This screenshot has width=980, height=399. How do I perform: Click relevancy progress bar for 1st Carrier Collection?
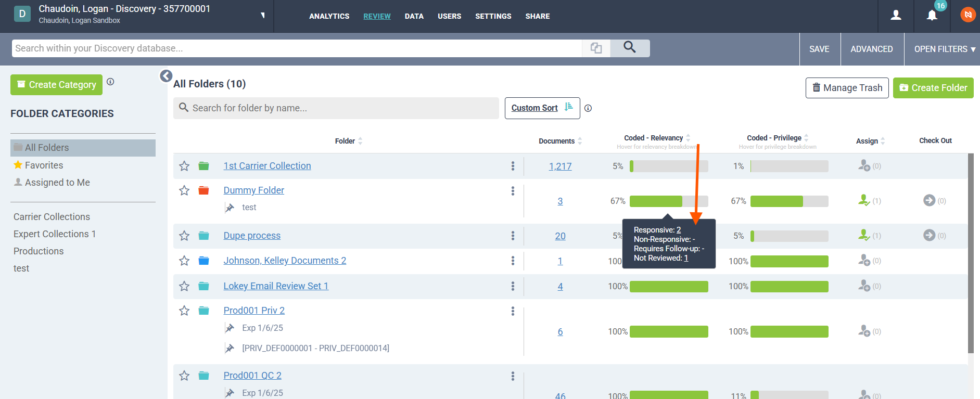(669, 166)
